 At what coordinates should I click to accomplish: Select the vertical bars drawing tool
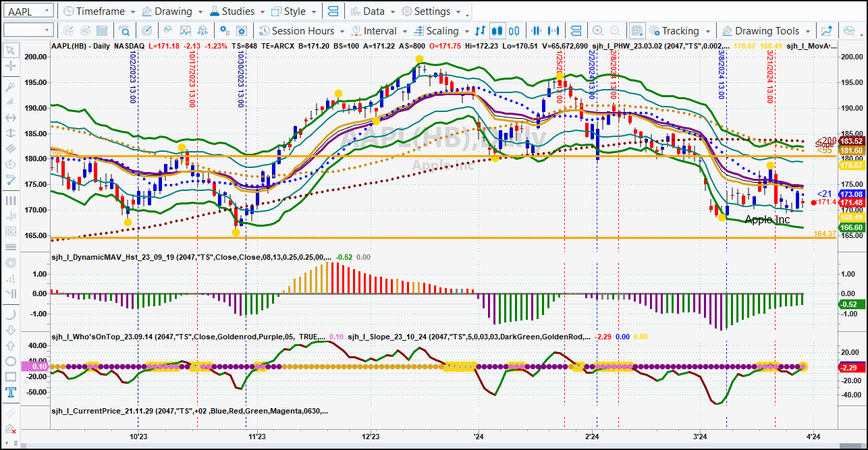coord(10,200)
